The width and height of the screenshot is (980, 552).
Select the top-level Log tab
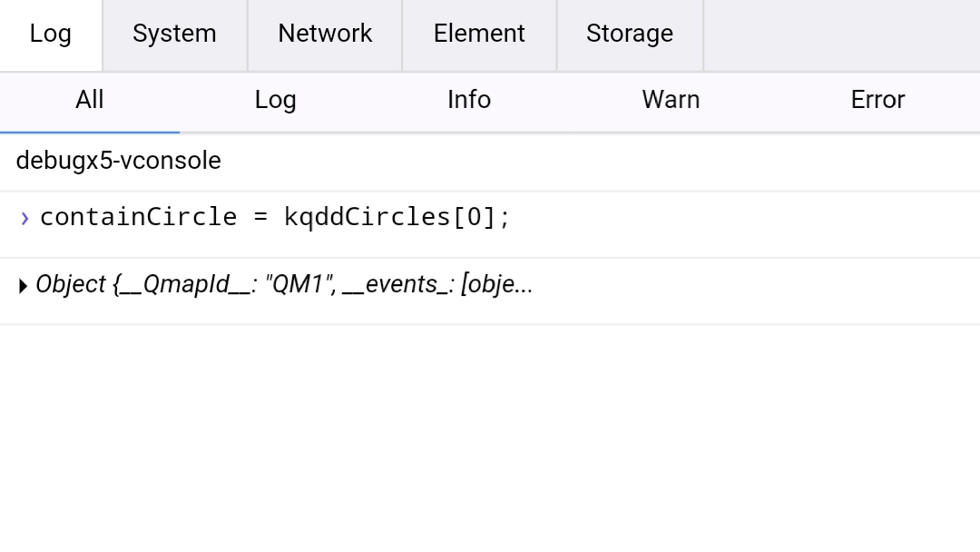50,34
